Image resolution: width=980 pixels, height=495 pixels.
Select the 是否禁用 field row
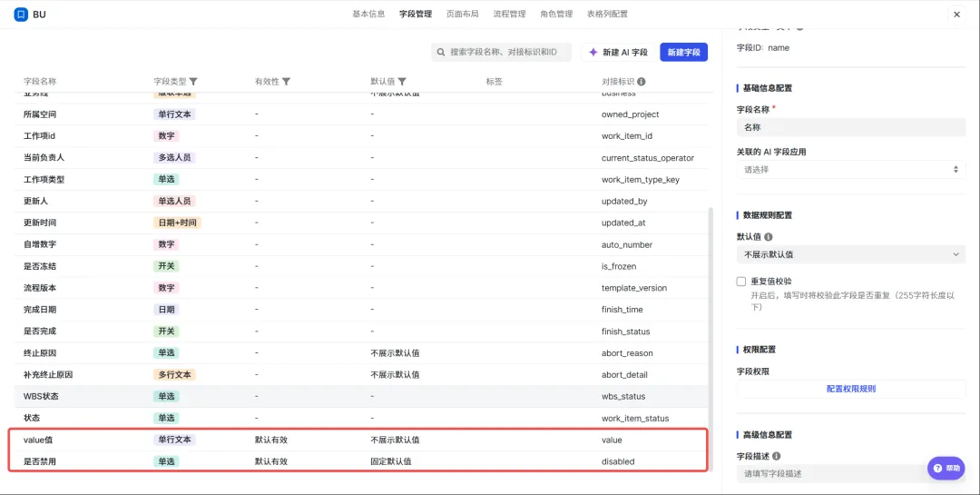click(x=363, y=461)
